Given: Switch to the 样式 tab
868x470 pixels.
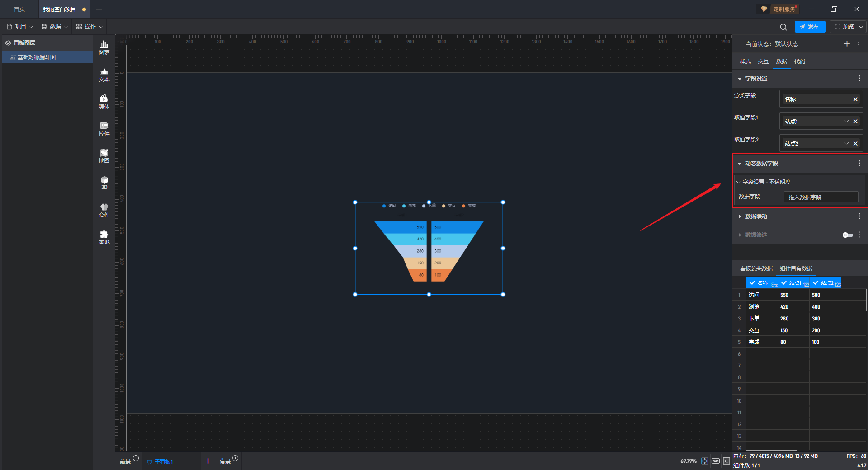Looking at the screenshot, I should pos(745,61).
